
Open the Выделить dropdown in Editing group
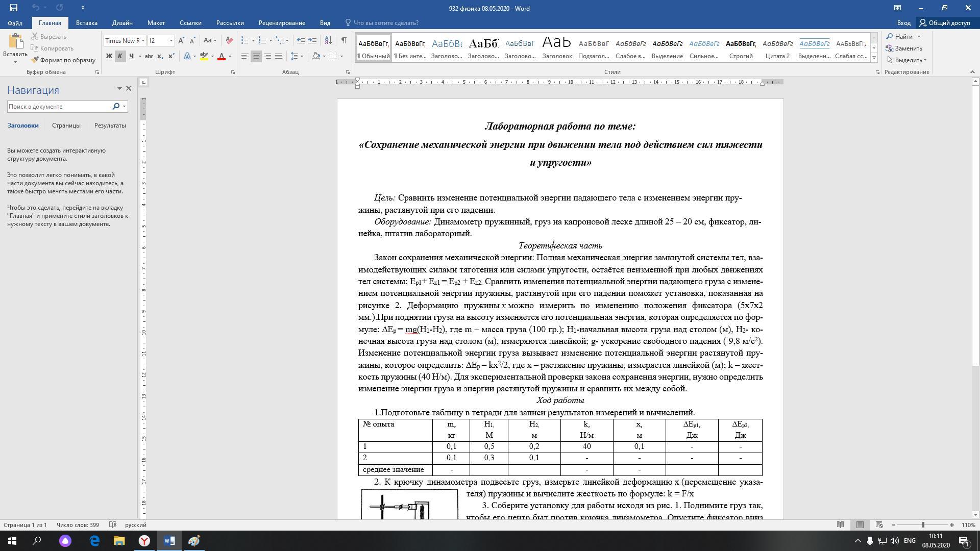click(x=906, y=60)
